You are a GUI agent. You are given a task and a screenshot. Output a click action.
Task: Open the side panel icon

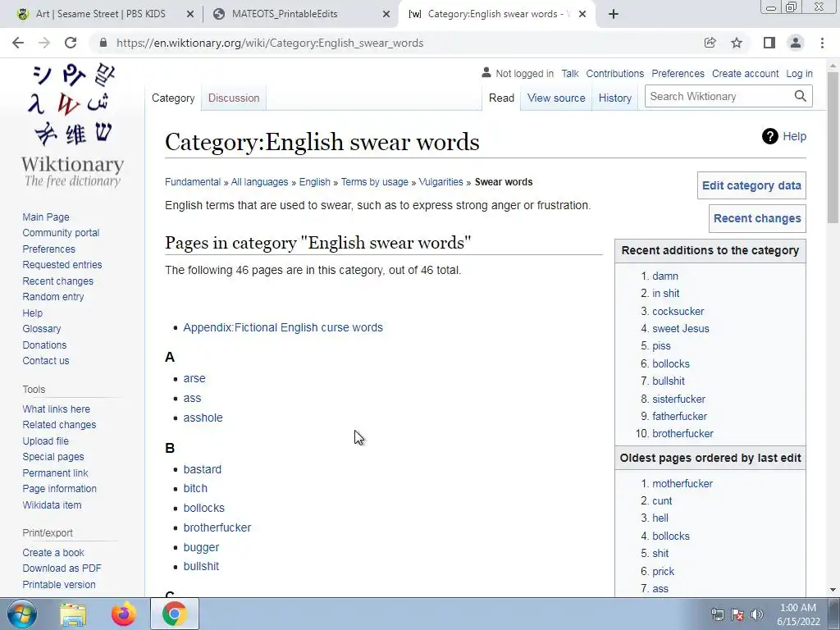(769, 43)
